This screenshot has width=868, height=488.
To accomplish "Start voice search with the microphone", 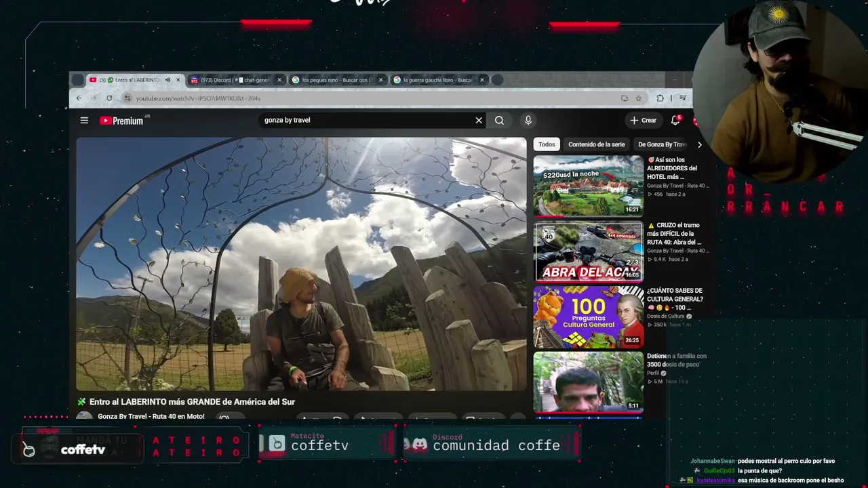I will click(528, 121).
